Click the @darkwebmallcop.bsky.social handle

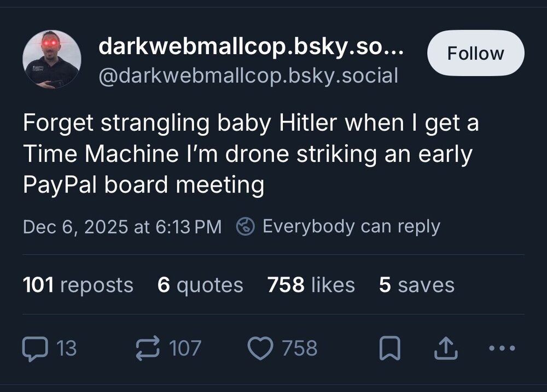click(x=248, y=75)
